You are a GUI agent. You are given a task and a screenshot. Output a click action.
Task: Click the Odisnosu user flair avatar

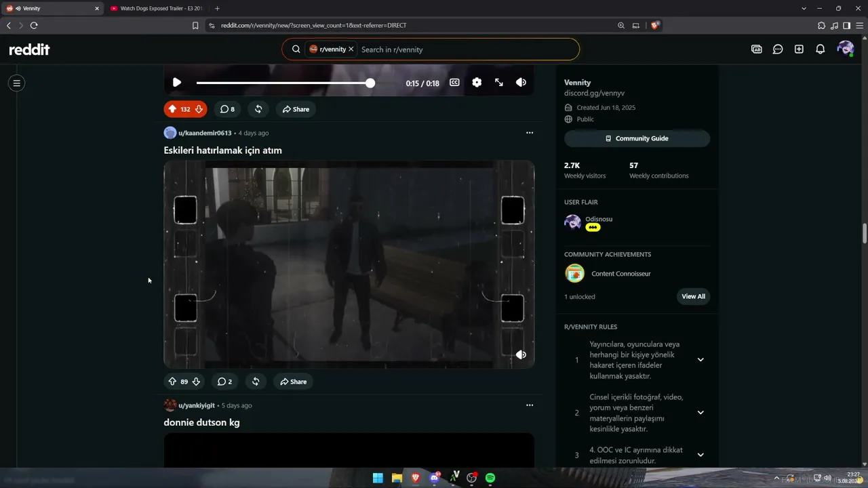[x=573, y=222]
